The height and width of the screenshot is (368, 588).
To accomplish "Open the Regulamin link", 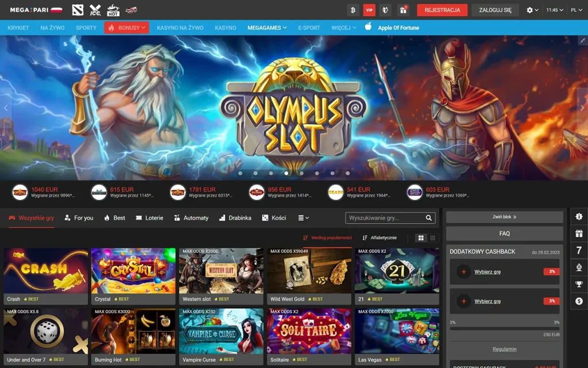I will point(504,349).
